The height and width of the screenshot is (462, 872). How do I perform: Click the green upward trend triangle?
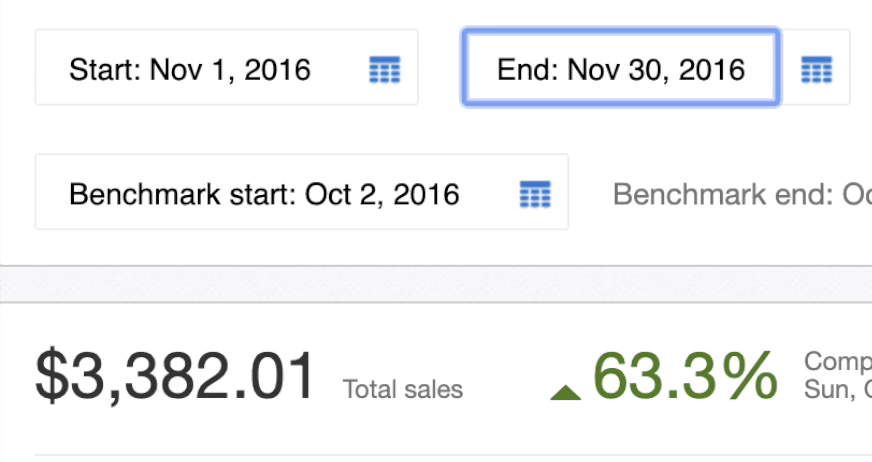[566, 393]
